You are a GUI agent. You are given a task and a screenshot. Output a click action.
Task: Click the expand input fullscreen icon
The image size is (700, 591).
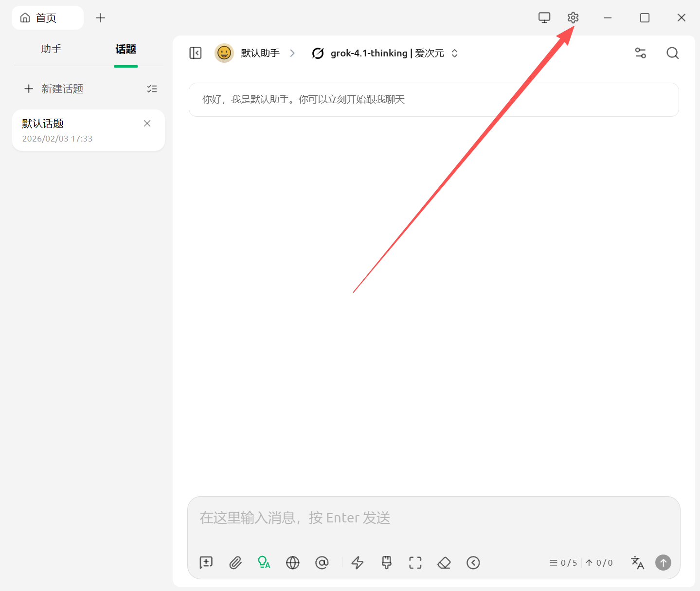[x=415, y=563]
